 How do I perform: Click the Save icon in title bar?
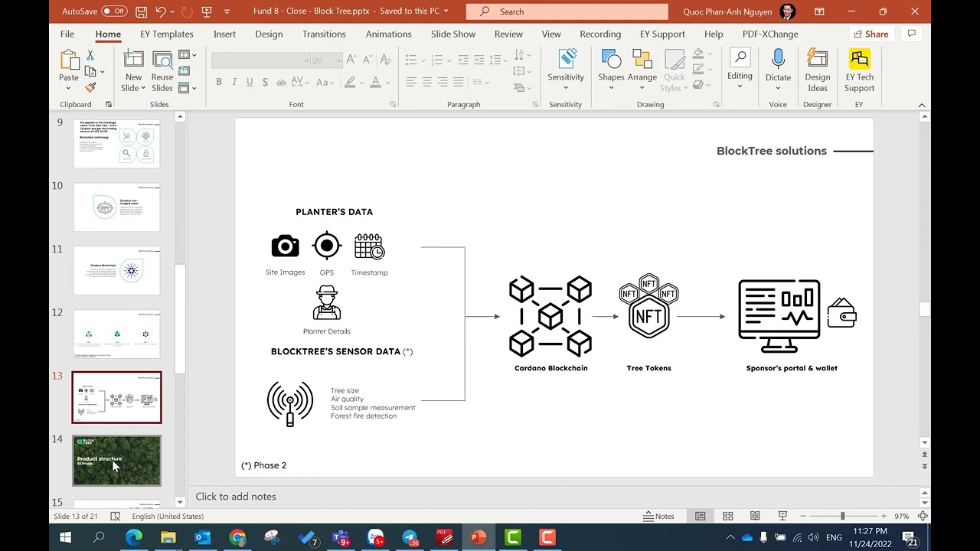tap(141, 11)
